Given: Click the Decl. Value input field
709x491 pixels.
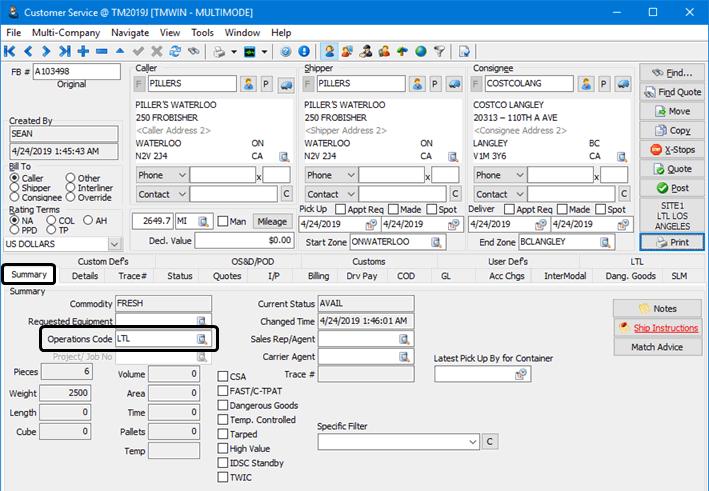Looking at the screenshot, I should [x=244, y=241].
